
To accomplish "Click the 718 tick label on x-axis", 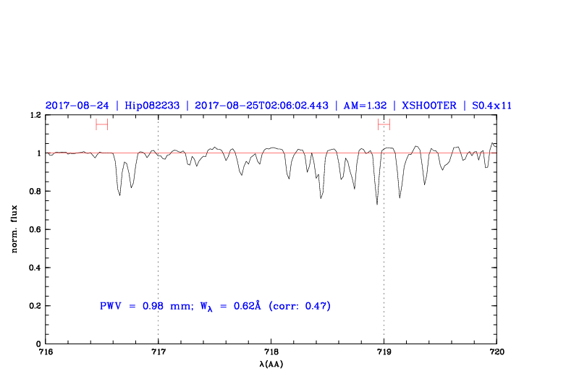I will click(x=271, y=352).
